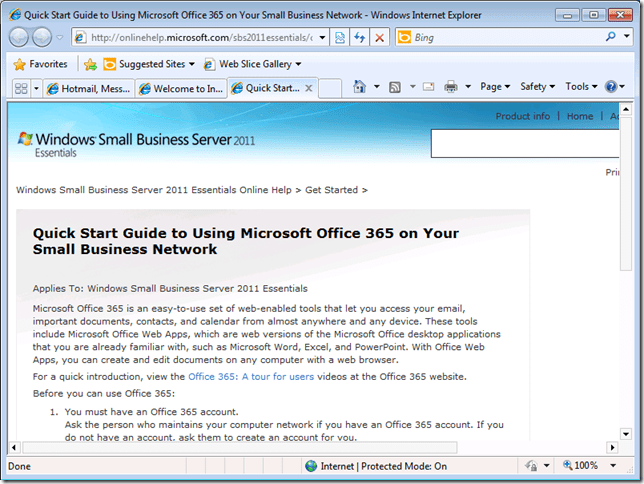Switch to the Hotmail tab
The width and height of the screenshot is (644, 484).
pyautogui.click(x=88, y=88)
